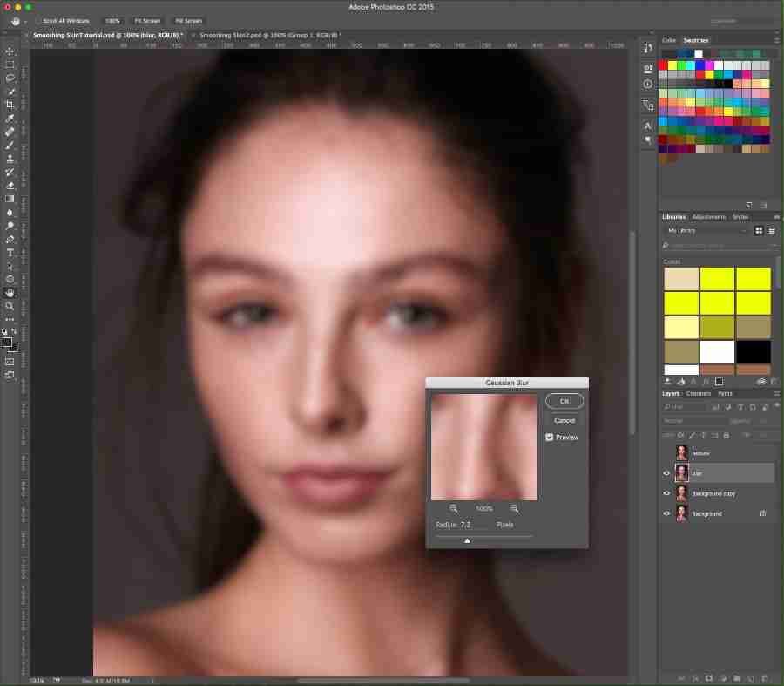
Task: Select the Ellipse shape tool
Action: click(10, 279)
